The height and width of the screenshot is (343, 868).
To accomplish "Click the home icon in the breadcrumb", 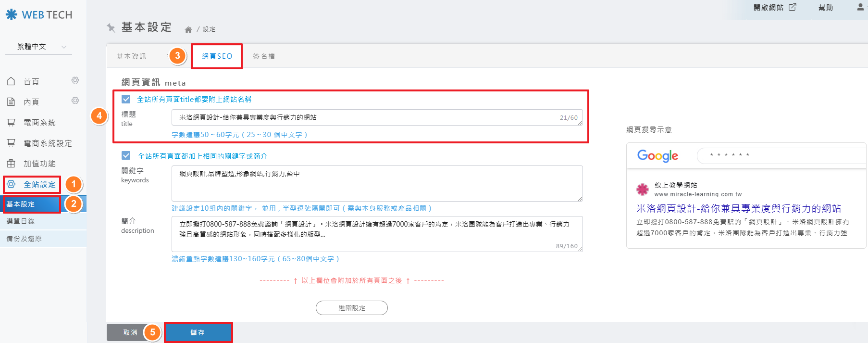I will point(188,29).
